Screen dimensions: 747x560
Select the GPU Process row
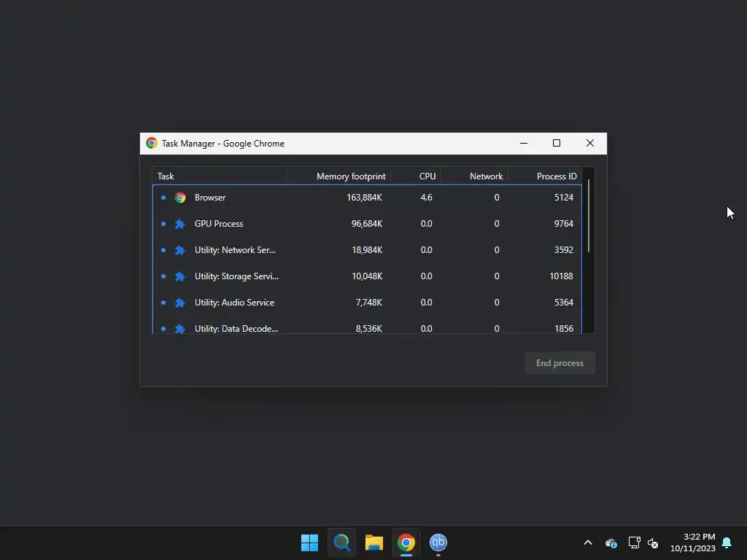pos(367,224)
